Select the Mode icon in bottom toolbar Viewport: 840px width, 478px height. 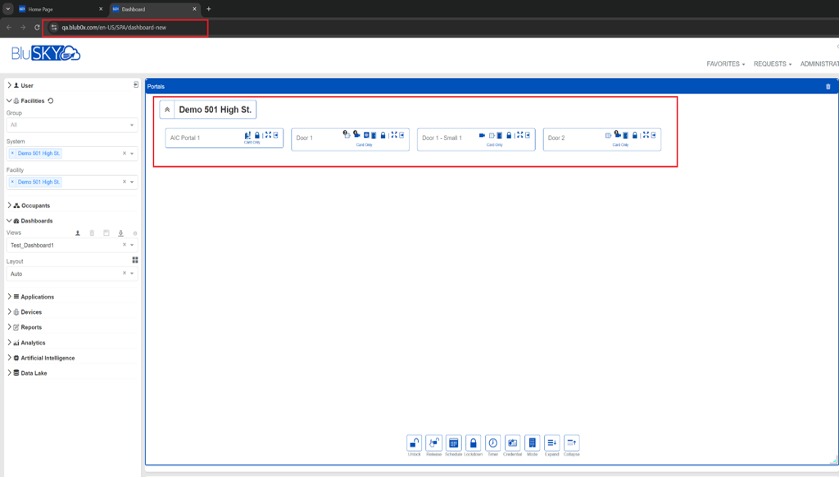[532, 442]
